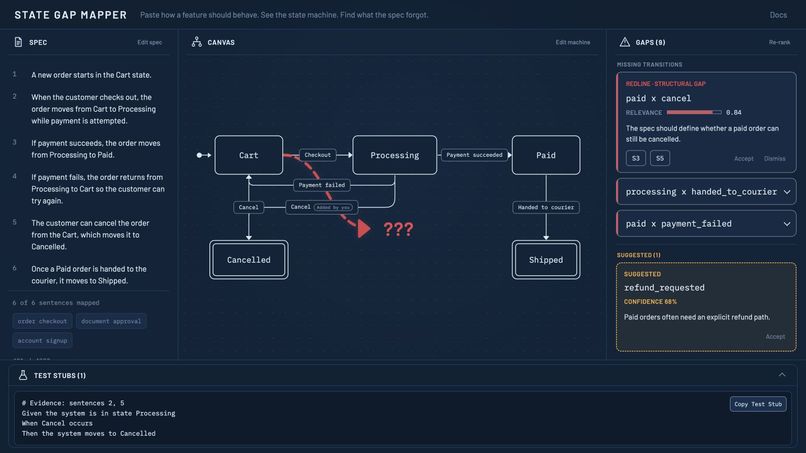Click the Gaps warning triangle icon
The image size is (806, 453).
[x=625, y=42]
